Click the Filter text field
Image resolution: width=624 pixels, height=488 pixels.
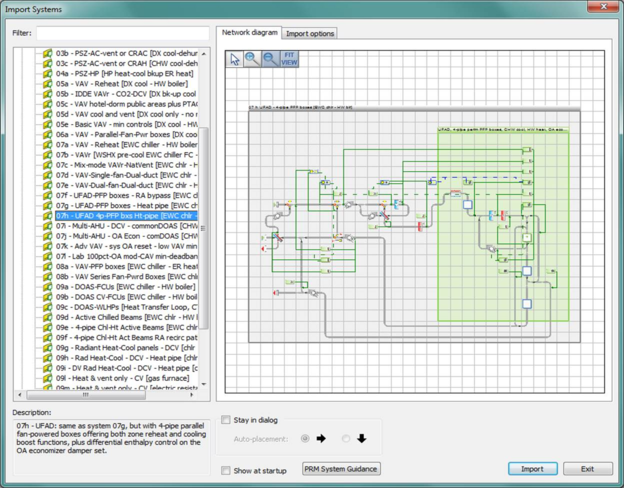pos(122,33)
